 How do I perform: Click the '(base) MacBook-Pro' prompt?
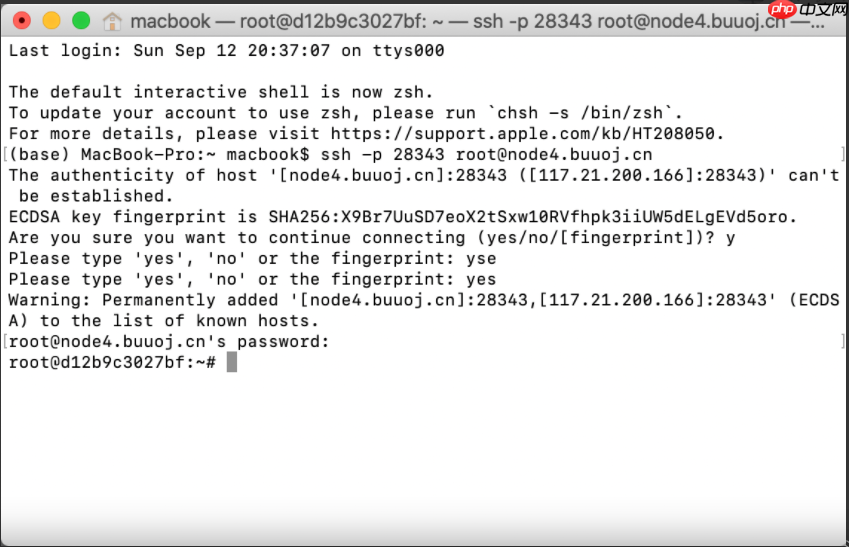point(112,154)
